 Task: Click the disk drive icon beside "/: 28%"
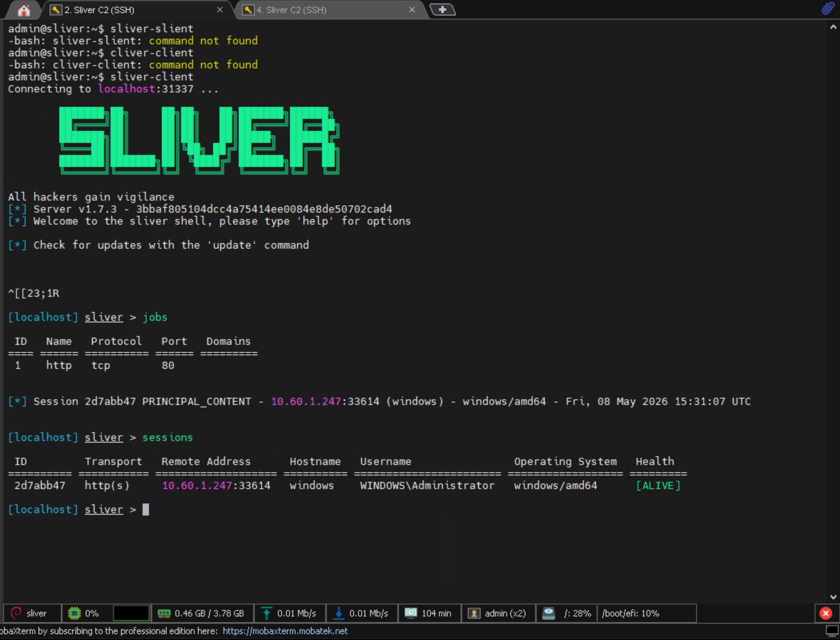click(x=548, y=613)
